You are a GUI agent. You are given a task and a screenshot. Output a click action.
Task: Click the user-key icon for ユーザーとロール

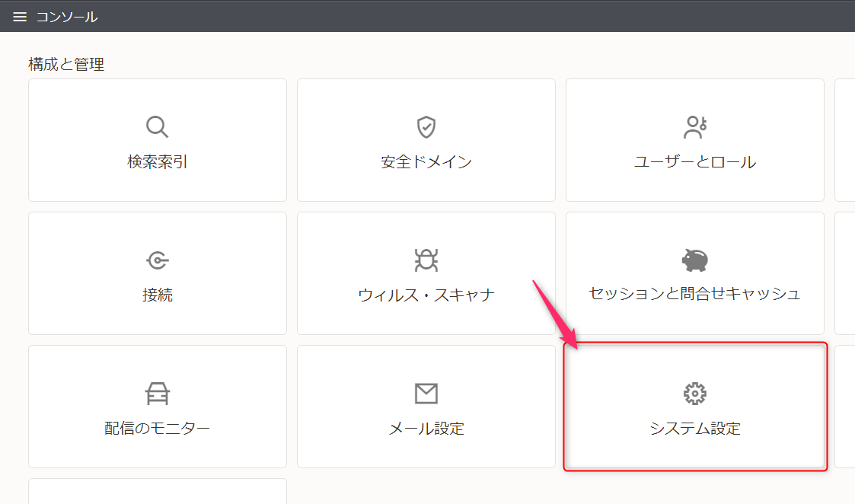(694, 126)
